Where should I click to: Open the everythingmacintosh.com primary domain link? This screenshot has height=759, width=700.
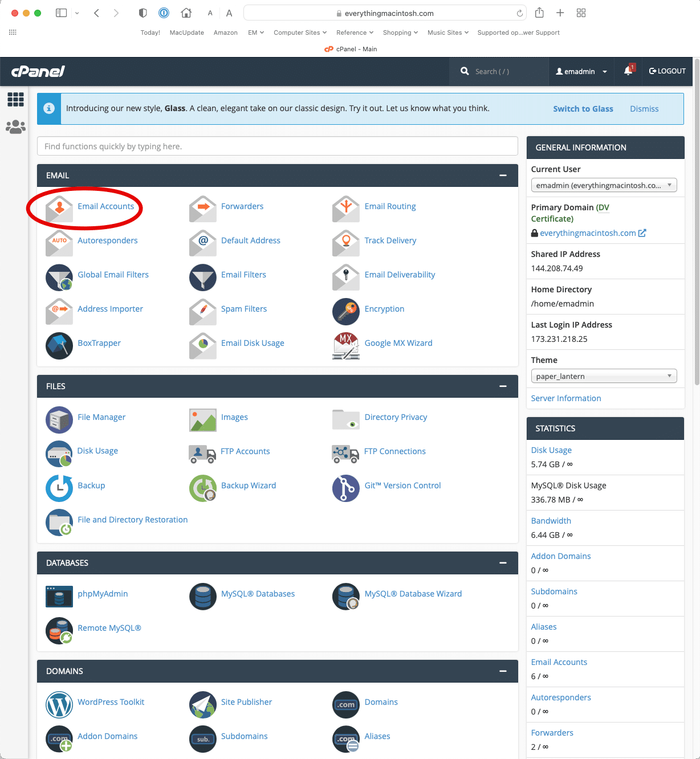(x=588, y=233)
